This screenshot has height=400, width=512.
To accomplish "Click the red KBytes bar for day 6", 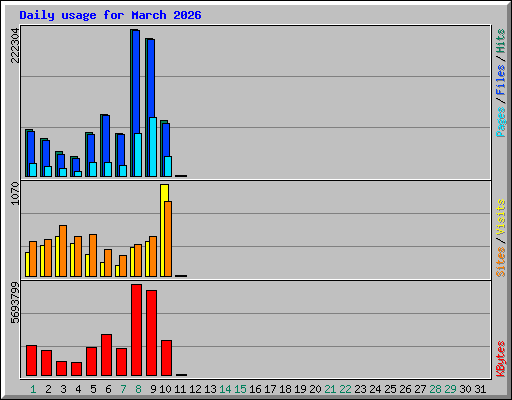I will click(x=106, y=355).
